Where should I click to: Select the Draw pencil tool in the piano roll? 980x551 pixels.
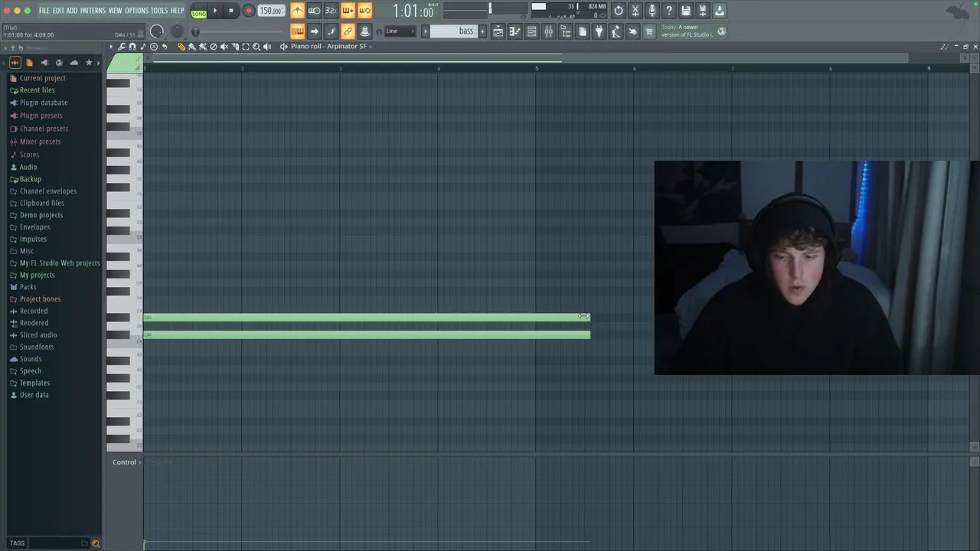(x=181, y=47)
